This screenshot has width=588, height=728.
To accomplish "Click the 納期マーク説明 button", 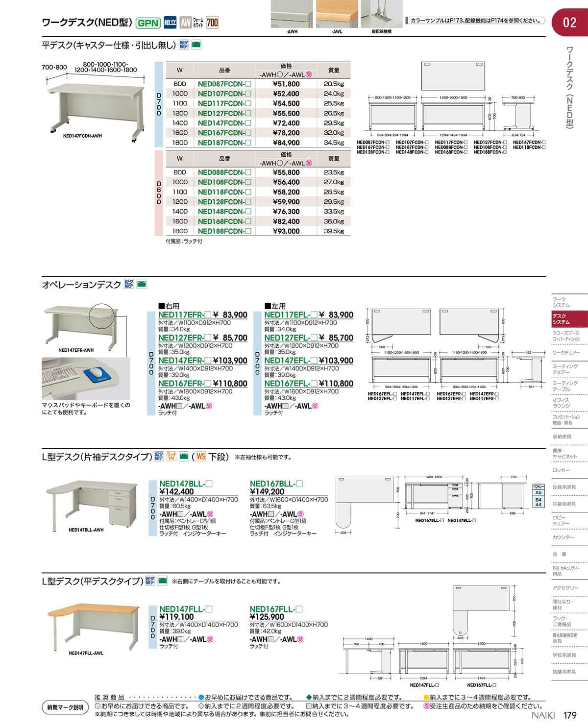I will [65, 707].
